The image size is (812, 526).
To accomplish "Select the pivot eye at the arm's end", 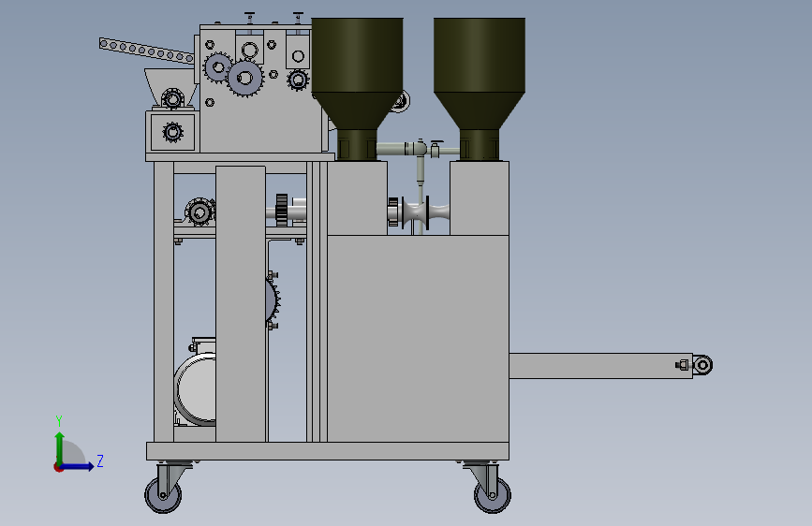I will coord(702,365).
